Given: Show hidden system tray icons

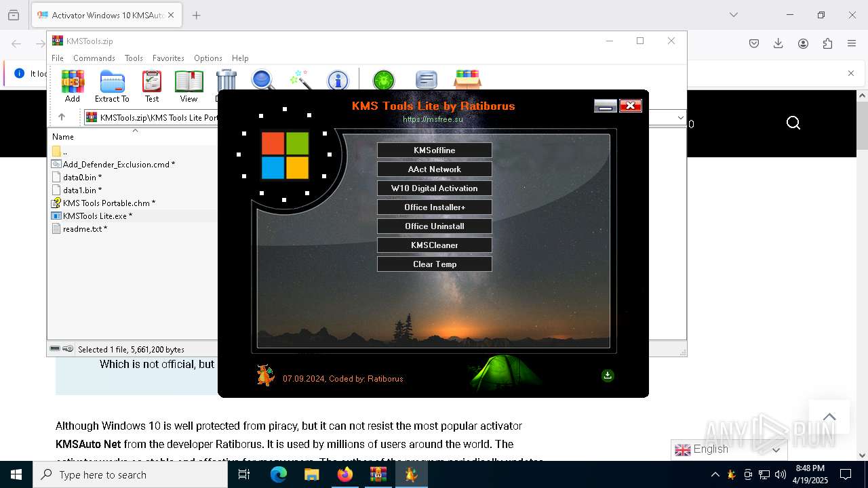Looking at the screenshot, I should (715, 474).
